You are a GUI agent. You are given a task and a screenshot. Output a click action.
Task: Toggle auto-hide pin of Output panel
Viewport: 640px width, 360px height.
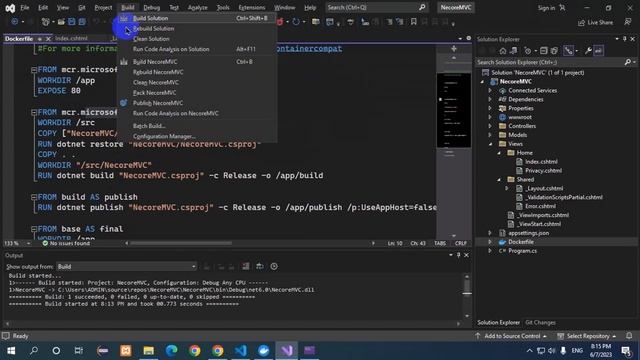click(x=458, y=255)
